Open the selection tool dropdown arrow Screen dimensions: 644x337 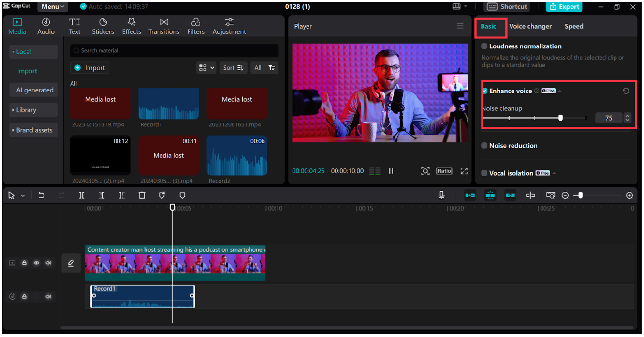click(23, 196)
